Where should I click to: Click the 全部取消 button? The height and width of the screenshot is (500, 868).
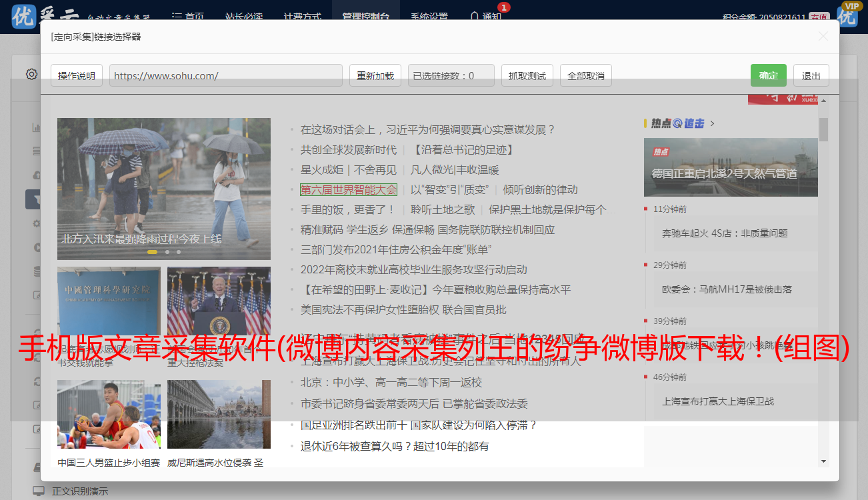(x=585, y=75)
